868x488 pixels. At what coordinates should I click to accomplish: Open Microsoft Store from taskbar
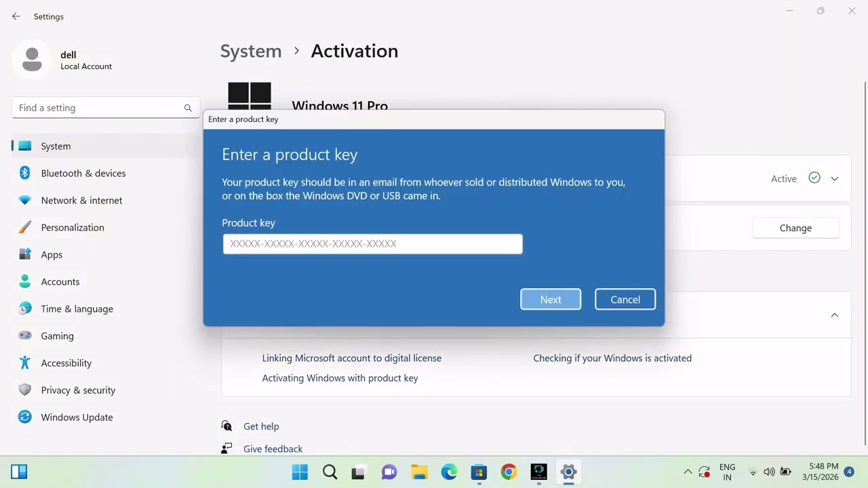(x=479, y=472)
